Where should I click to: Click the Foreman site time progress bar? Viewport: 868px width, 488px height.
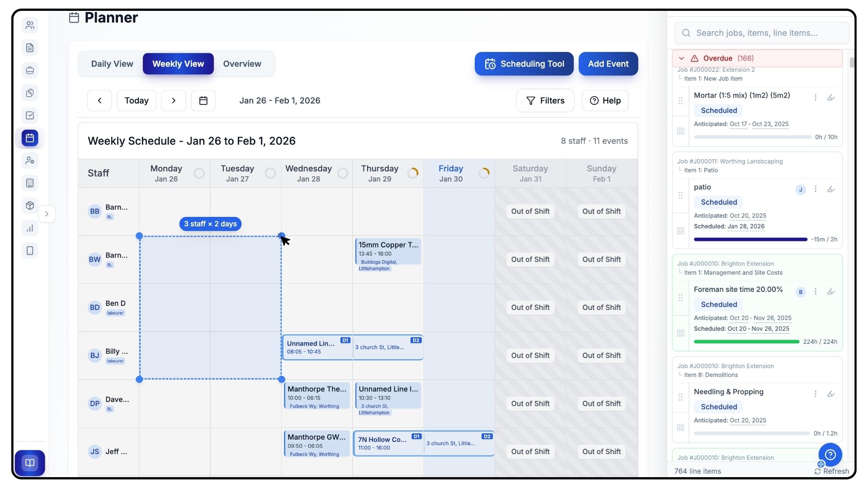tap(746, 342)
